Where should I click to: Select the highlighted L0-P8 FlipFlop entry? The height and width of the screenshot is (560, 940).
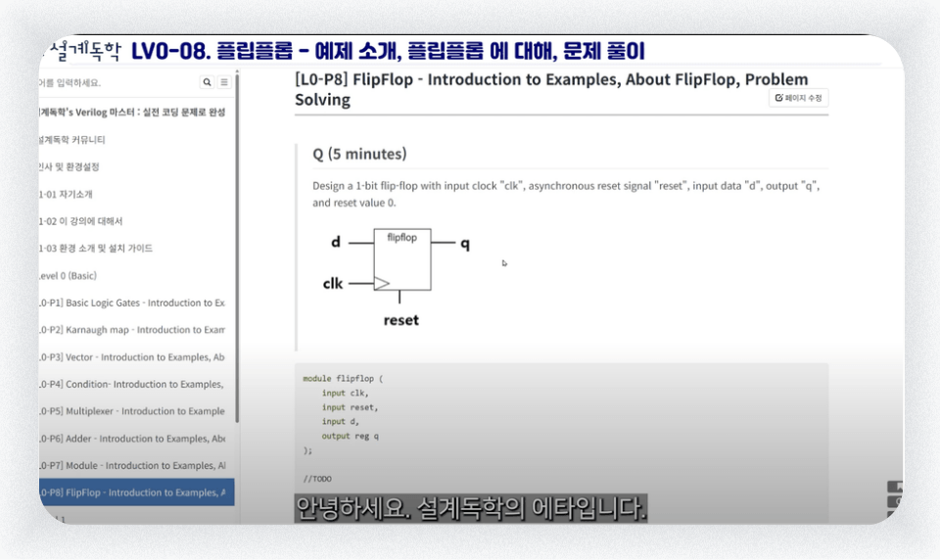[137, 492]
